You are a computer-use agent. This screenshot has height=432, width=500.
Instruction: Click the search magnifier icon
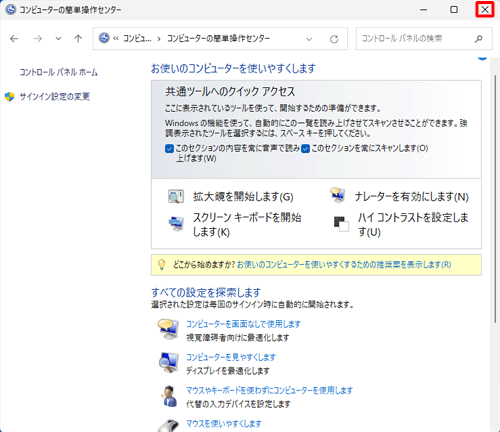479,39
